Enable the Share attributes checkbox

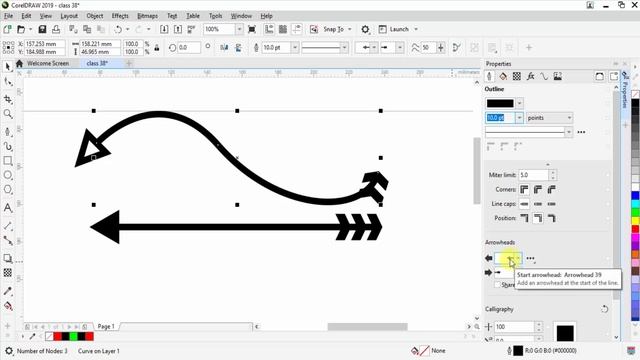497,284
